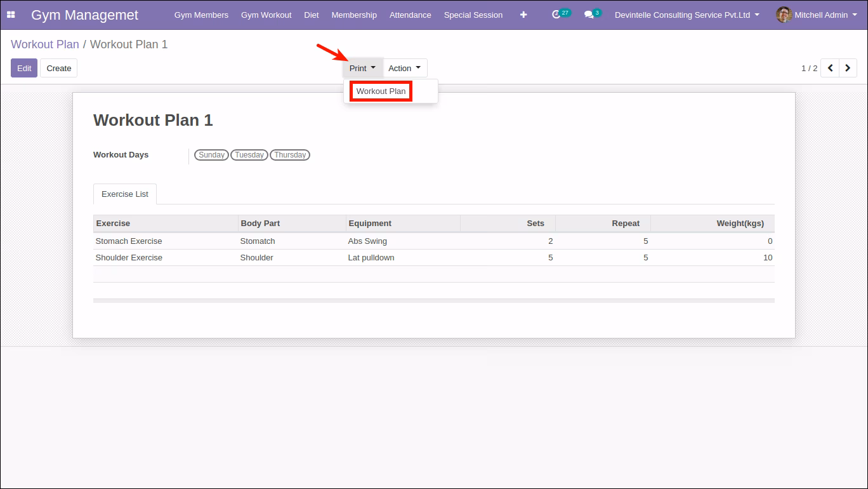This screenshot has height=489, width=868.
Task: Switch to Exercise List tab
Action: tap(125, 194)
